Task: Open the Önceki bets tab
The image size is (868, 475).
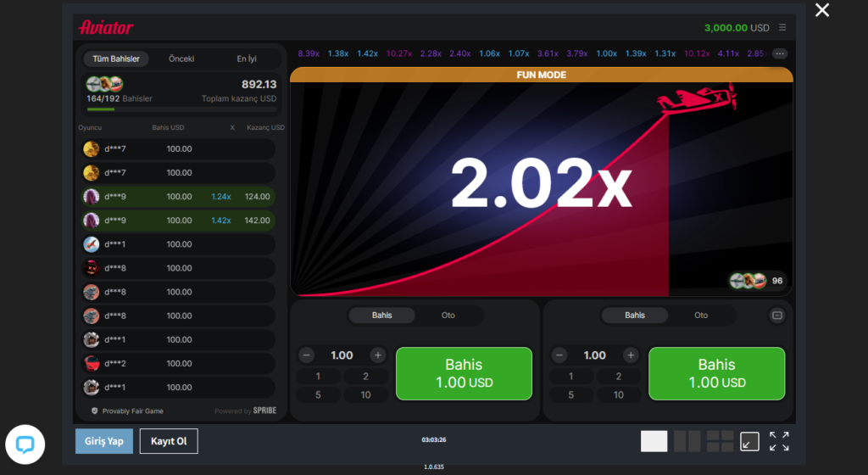Action: (181, 59)
